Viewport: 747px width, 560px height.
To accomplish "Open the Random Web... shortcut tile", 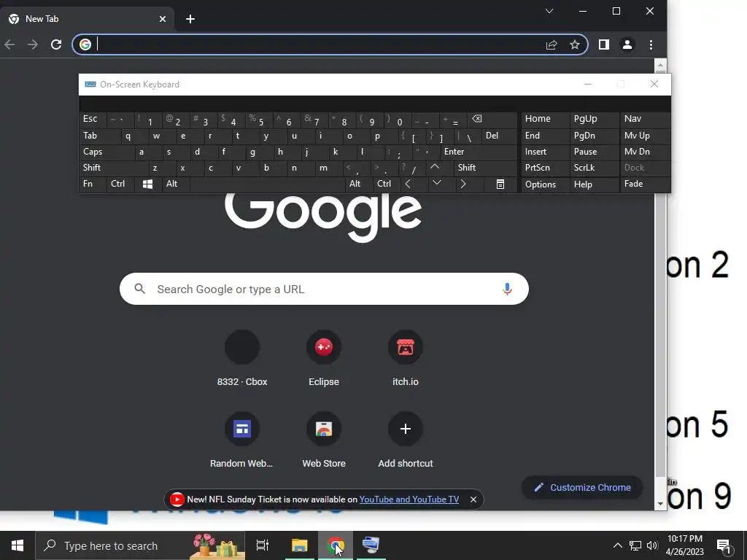I will coord(242,440).
